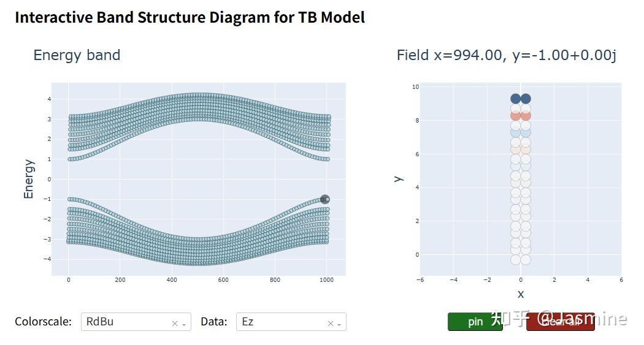Click the Ez data combo box

(x=282, y=322)
